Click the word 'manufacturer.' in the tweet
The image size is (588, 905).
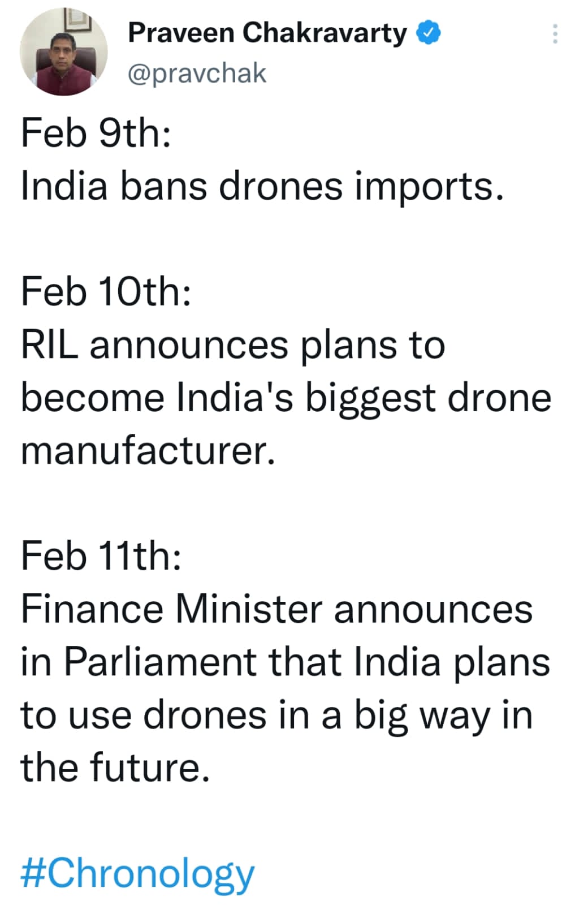(x=148, y=451)
